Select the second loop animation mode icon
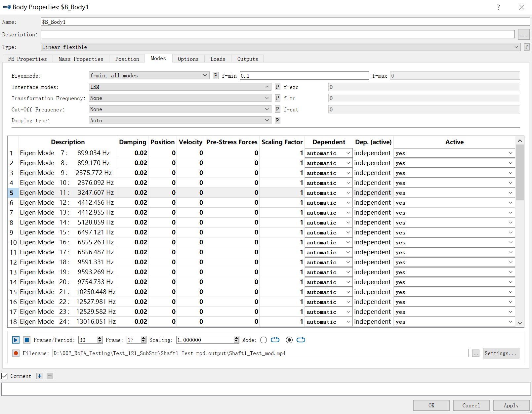Image resolution: width=532 pixels, height=414 pixels. tap(301, 340)
